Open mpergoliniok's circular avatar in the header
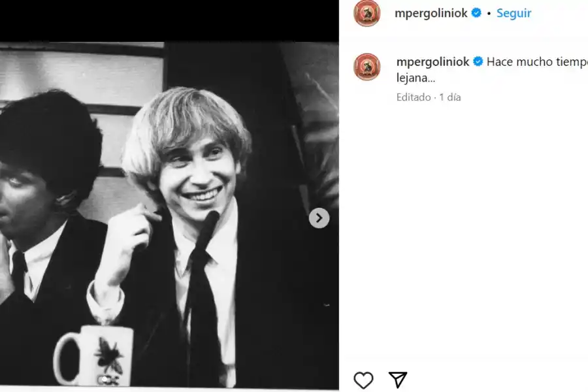 [366, 12]
